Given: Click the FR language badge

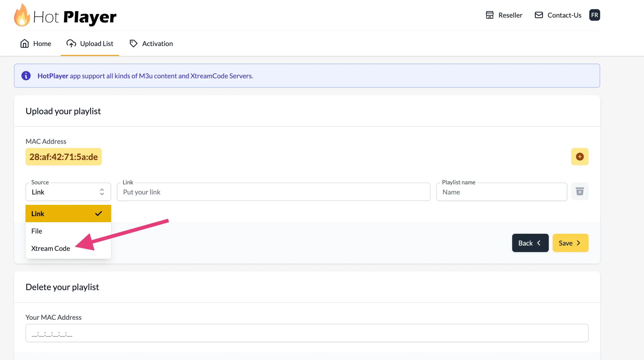Looking at the screenshot, I should click(594, 15).
